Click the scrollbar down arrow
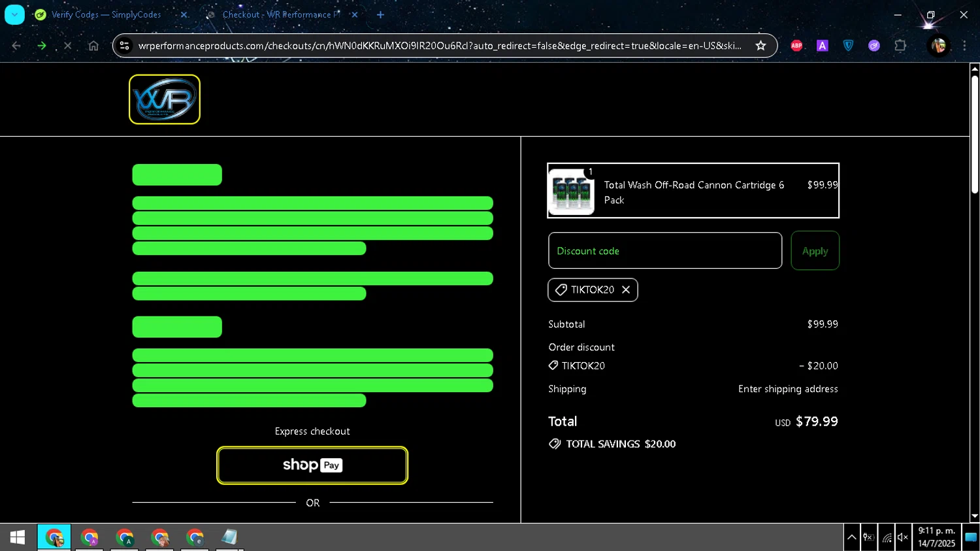Screen dimensions: 980x551 coord(975,516)
